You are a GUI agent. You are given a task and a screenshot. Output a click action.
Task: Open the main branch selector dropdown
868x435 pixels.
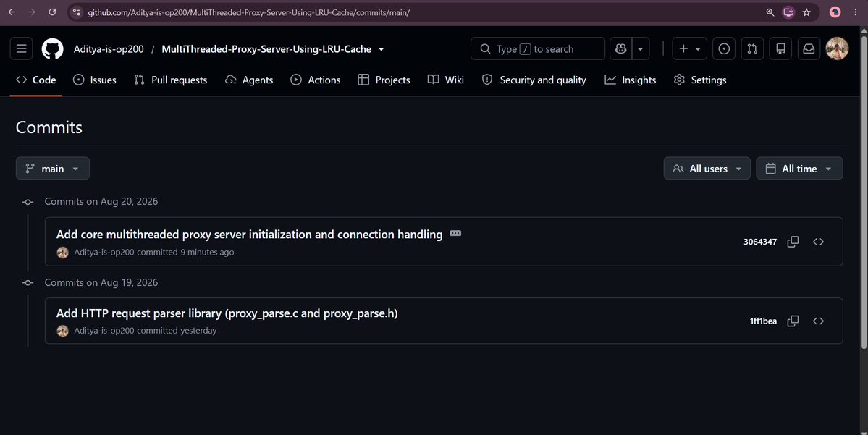(x=53, y=168)
